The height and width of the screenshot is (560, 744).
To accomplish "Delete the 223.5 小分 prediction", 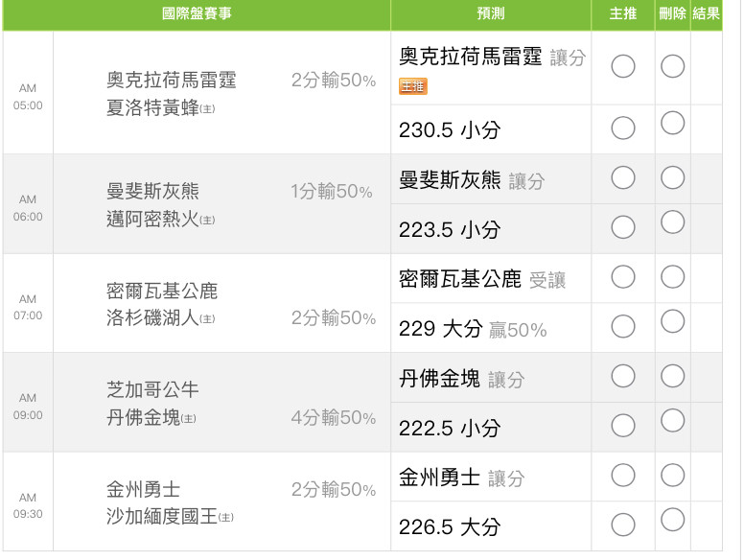I will (x=672, y=222).
